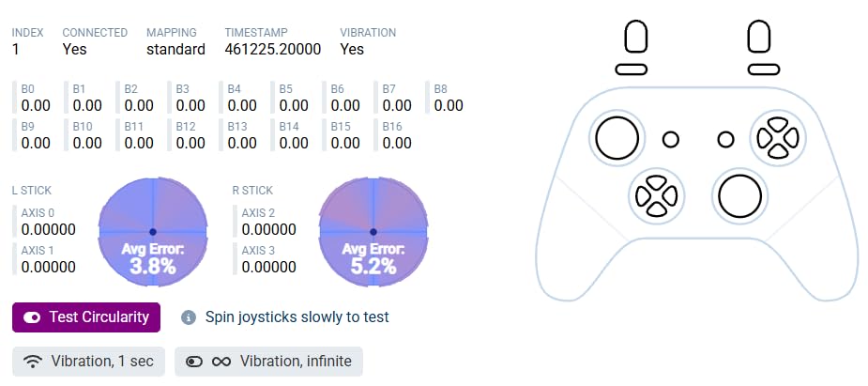Click the face buttons cluster on diagram
The width and height of the screenshot is (868, 386).
pyautogui.click(x=778, y=138)
